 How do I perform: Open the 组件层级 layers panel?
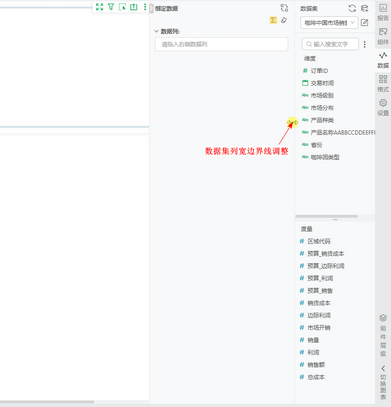(x=383, y=335)
